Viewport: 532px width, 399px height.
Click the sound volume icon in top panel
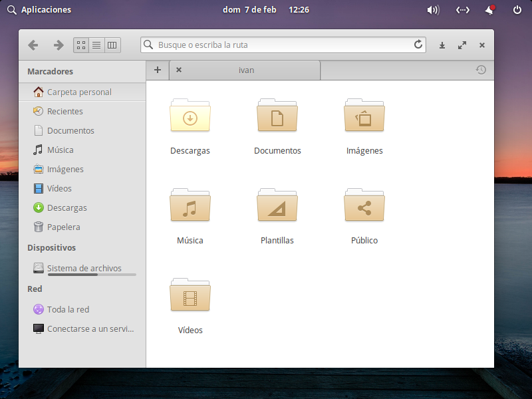[433, 10]
